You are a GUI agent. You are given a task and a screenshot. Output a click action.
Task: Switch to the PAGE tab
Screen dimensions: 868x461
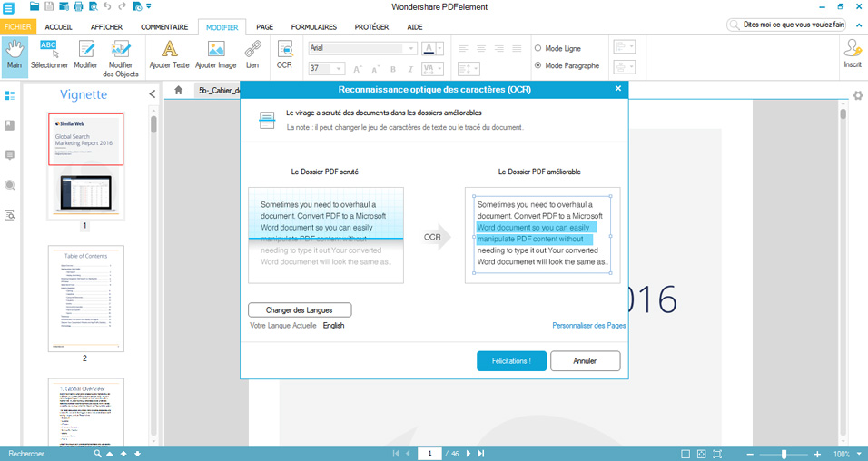pyautogui.click(x=264, y=26)
